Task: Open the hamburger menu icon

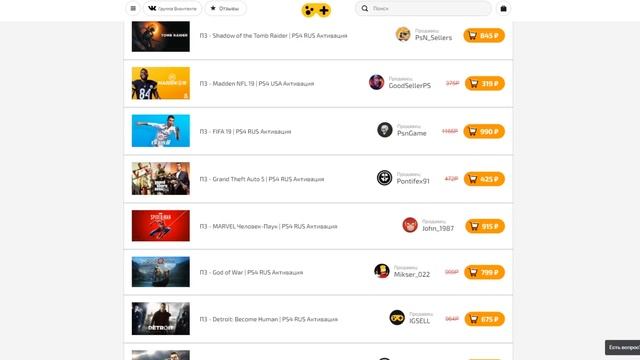Action: point(133,8)
